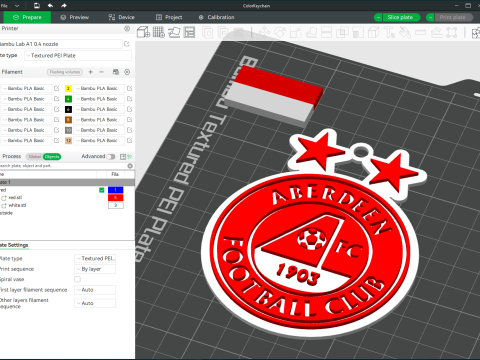Open Other layers filament sequence dropdown
This screenshot has height=360, width=480.
[x=95, y=303]
